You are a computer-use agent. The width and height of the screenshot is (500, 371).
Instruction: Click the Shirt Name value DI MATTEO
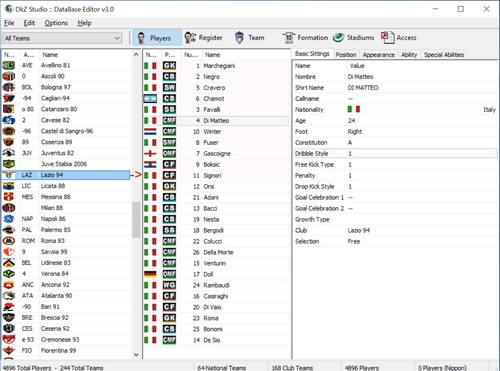point(363,88)
